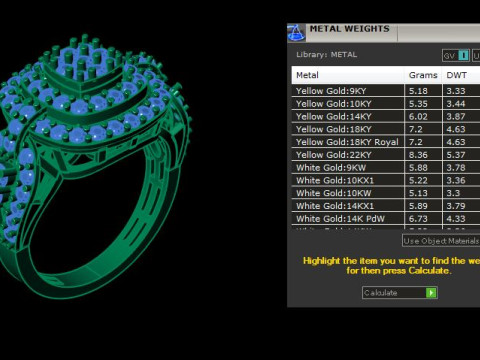This screenshot has width=480, height=360.
Task: Click the 5.18 grams value
Action: click(418, 91)
